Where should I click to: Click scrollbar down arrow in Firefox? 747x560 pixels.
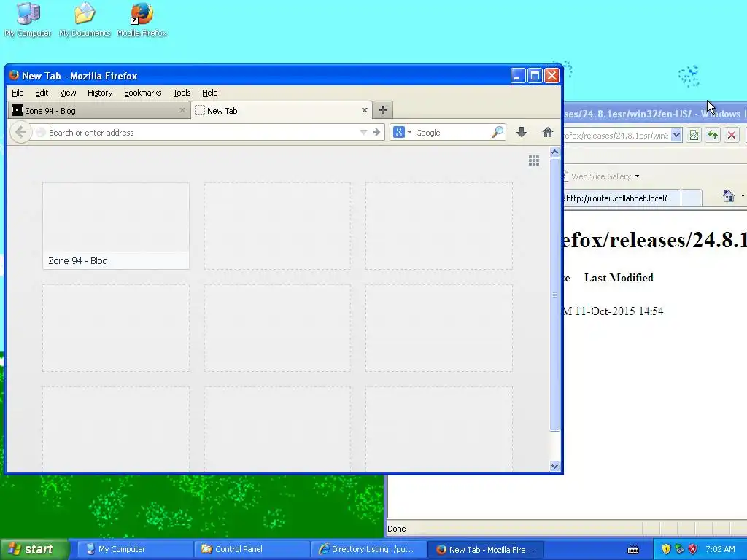pyautogui.click(x=554, y=466)
